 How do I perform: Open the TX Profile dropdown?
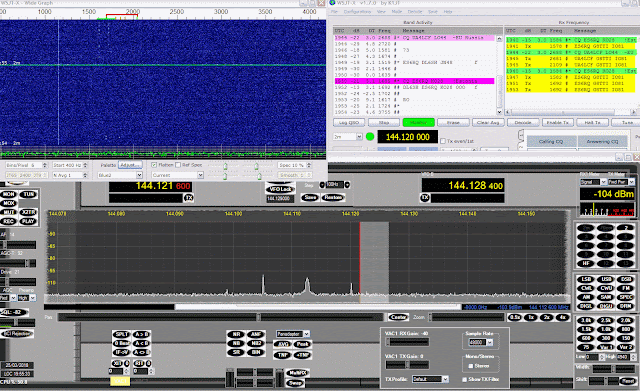tap(445, 379)
